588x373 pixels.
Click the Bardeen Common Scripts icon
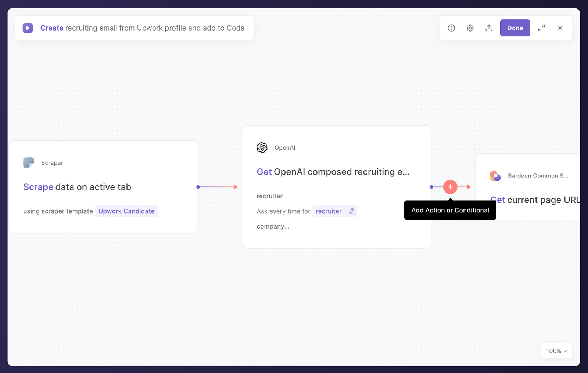[x=495, y=176]
